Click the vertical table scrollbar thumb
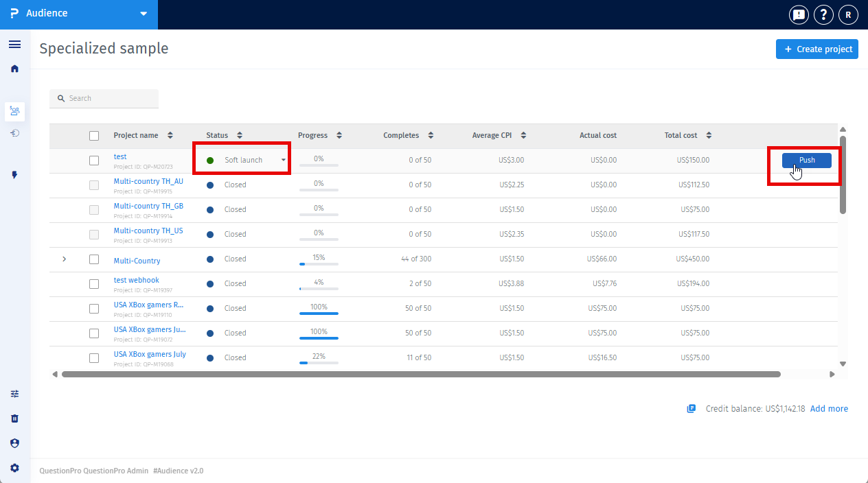The height and width of the screenshot is (483, 868). [843, 175]
